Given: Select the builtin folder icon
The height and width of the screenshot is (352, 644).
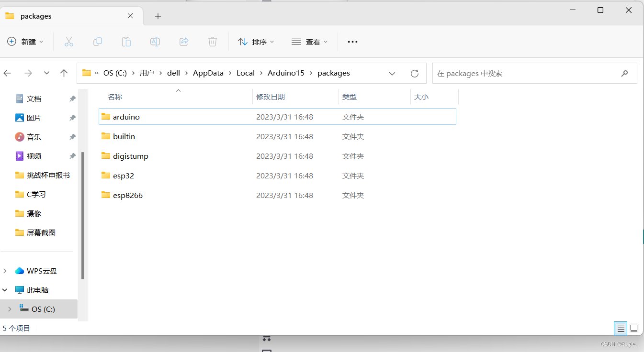Looking at the screenshot, I should 106,136.
